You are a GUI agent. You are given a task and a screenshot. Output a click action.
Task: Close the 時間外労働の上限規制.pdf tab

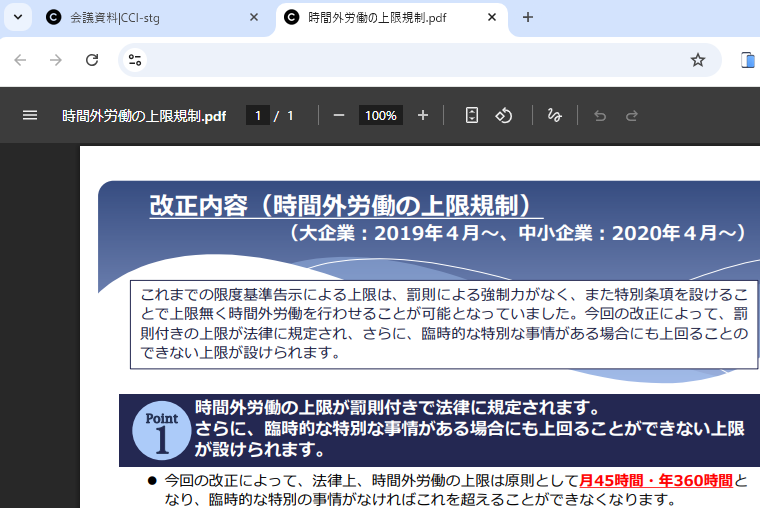tap(491, 17)
